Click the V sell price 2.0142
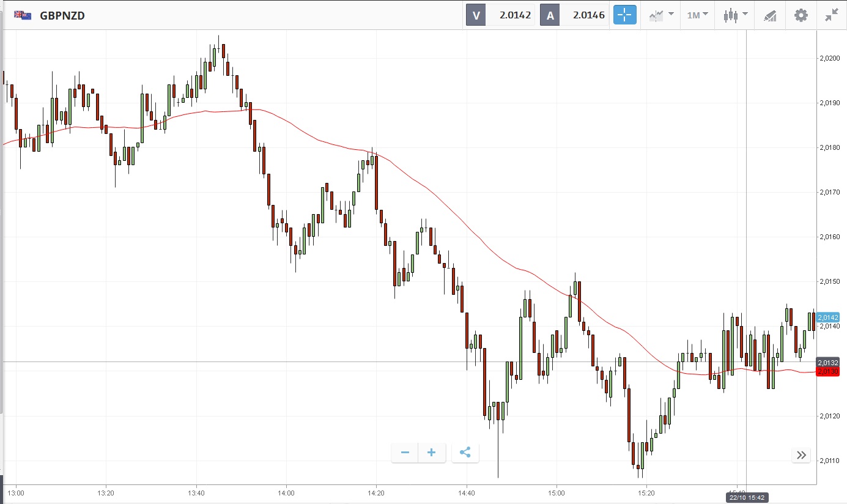Screen dimensions: 847x504 pyautogui.click(x=501, y=15)
